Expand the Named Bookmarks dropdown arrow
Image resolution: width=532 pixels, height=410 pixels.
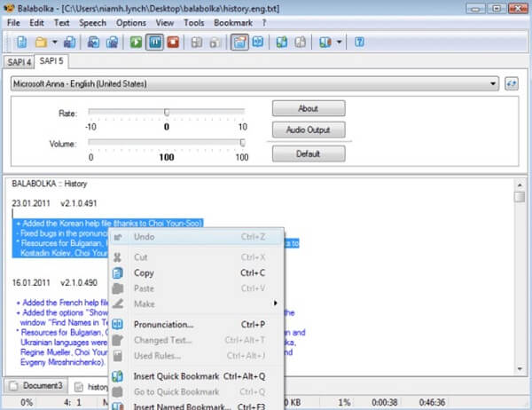(339, 42)
